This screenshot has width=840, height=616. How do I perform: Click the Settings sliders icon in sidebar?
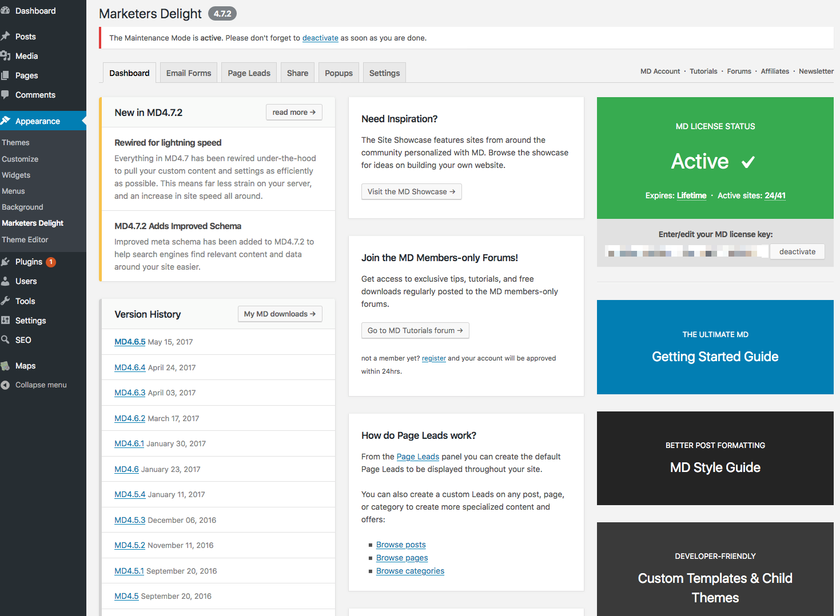click(5, 321)
